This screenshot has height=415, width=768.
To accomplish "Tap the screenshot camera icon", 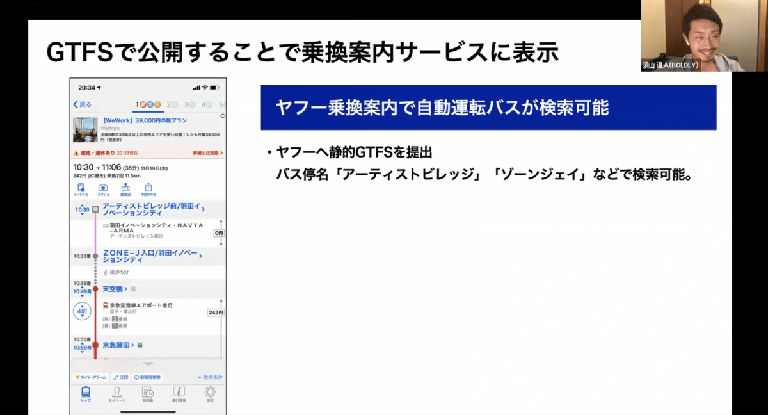I will [103, 190].
